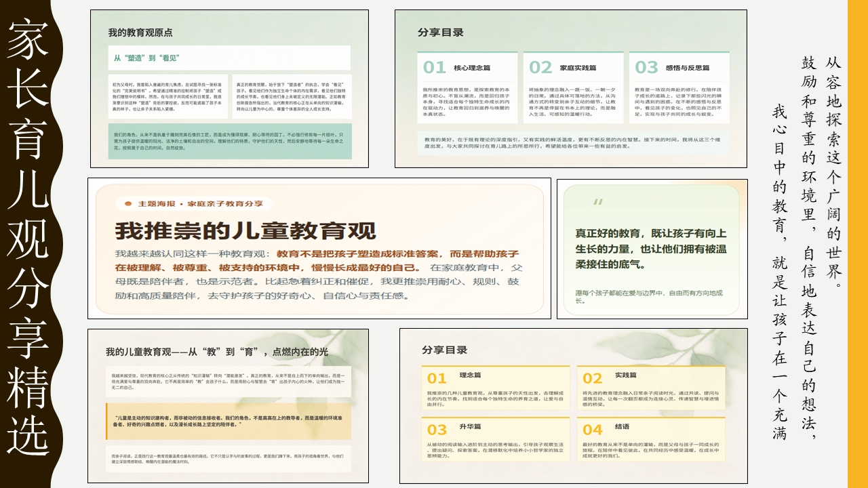This screenshot has height=488, width=868.
Task: Select the vertical title 家长育儿观分享精选
Action: 28,238
